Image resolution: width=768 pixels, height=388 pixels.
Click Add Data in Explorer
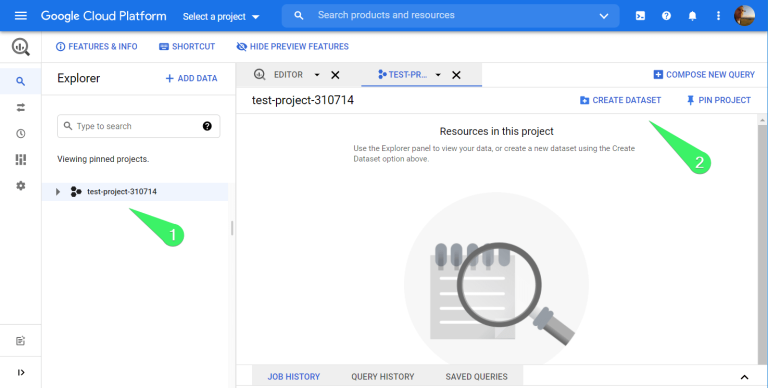(192, 78)
